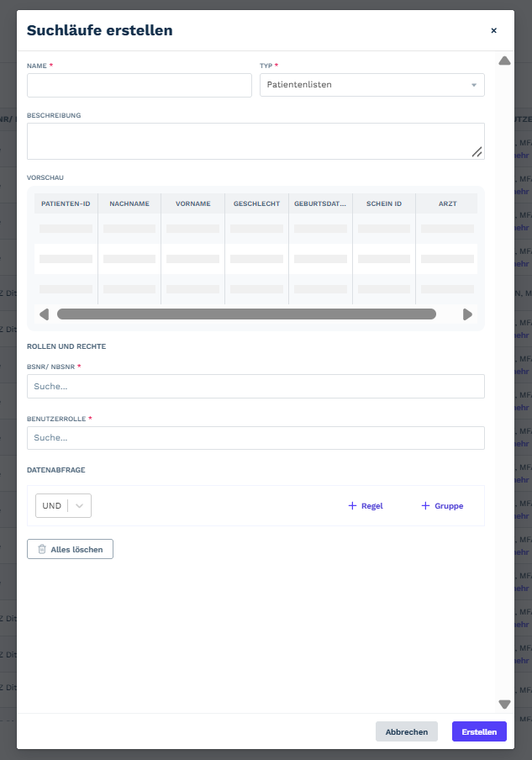Click the preview table's left scroll arrow

coord(44,314)
